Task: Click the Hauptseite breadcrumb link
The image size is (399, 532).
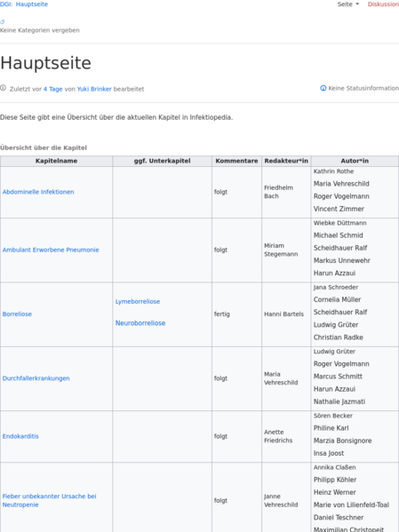Action: [x=32, y=4]
